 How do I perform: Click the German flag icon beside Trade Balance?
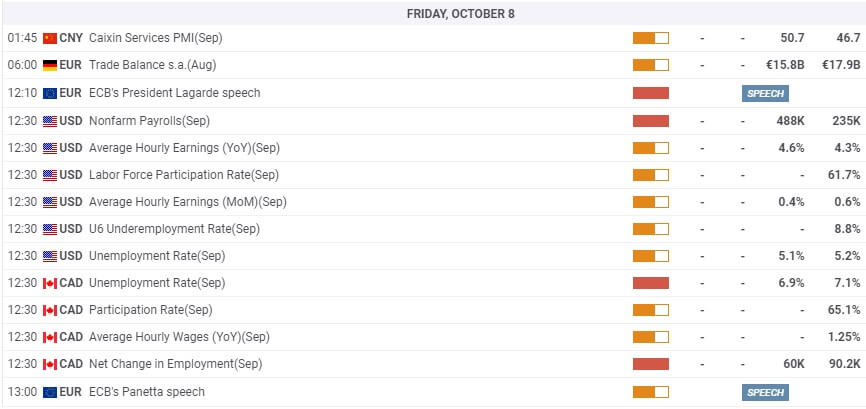[50, 65]
